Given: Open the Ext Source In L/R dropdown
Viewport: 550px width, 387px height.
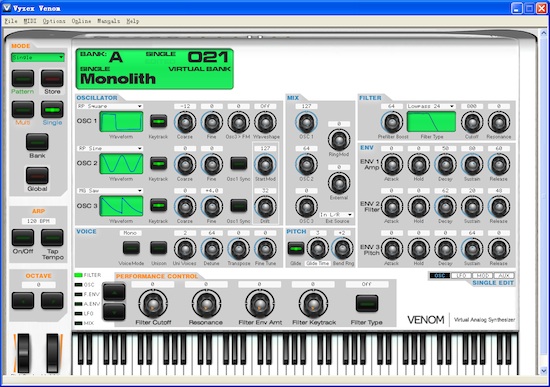Looking at the screenshot, I should point(336,214).
